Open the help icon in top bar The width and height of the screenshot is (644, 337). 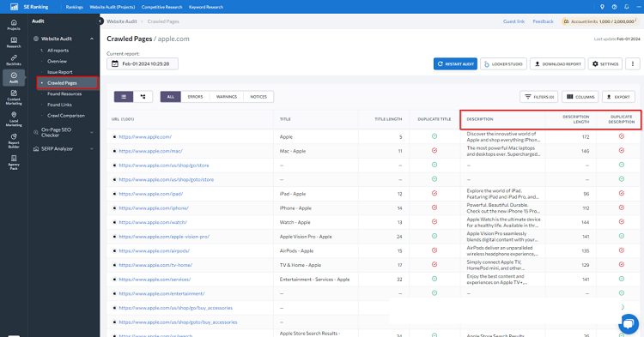pos(614,7)
